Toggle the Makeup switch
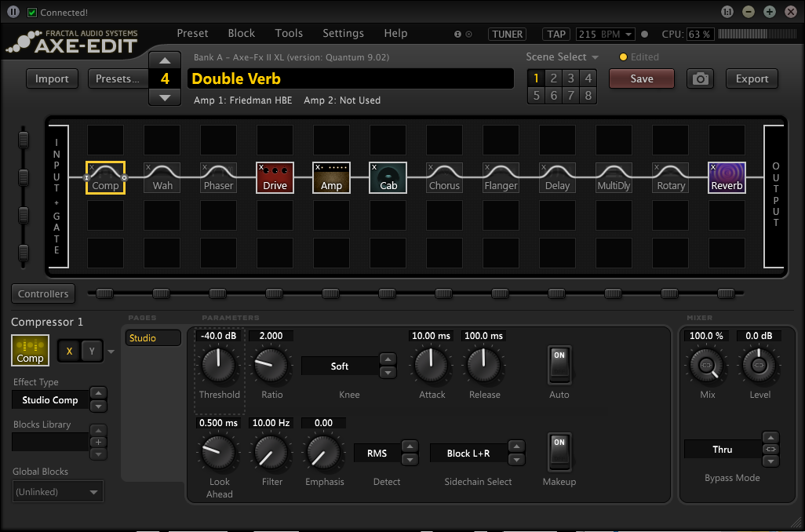 559,452
